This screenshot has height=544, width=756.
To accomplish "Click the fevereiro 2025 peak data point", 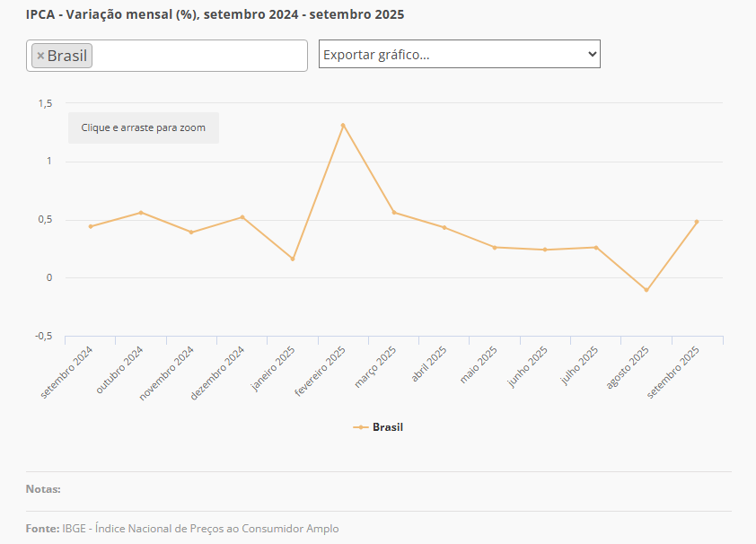I will [x=343, y=125].
